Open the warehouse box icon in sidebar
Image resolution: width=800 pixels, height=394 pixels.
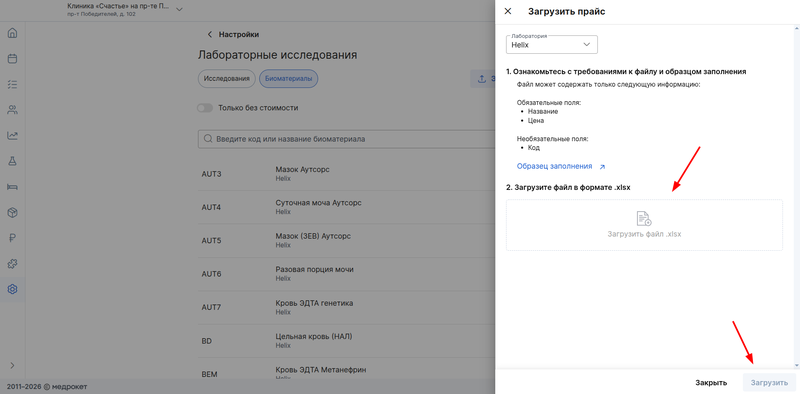(x=13, y=212)
